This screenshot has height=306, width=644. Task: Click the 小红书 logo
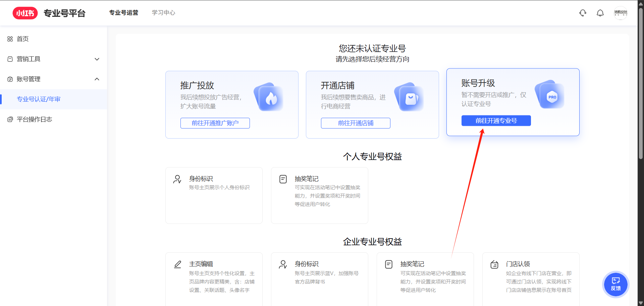pos(25,13)
